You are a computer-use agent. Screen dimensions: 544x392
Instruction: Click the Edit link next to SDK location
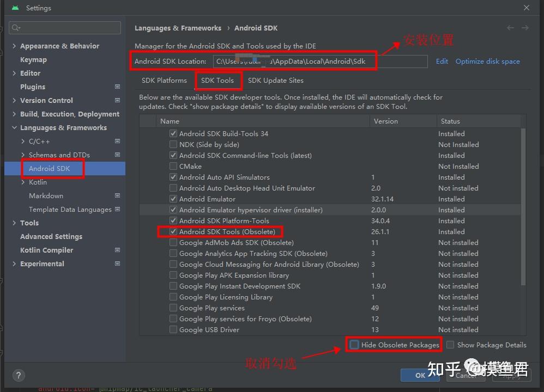pos(442,61)
